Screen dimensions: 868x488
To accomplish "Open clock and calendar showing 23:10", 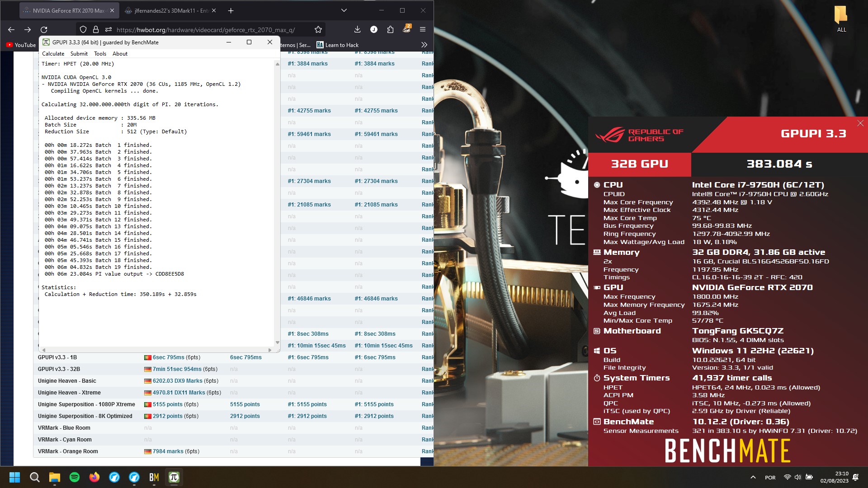I will 834,477.
